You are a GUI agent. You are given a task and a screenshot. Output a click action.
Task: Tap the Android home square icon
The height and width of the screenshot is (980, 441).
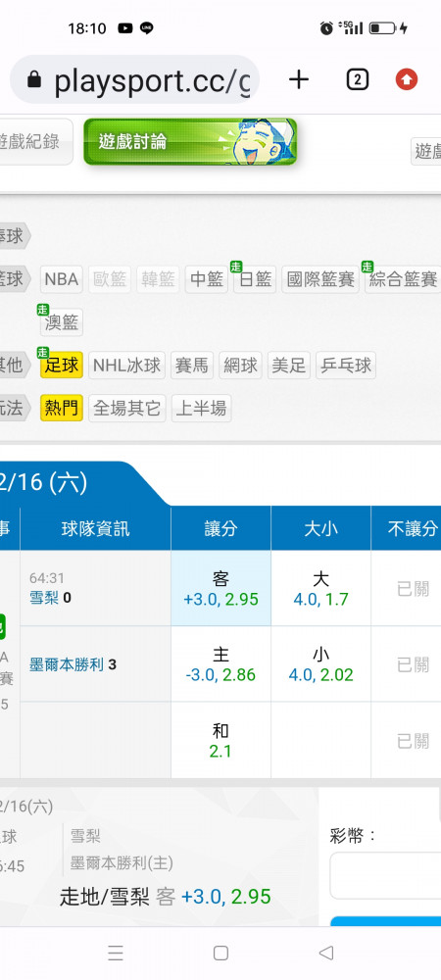coord(220,953)
